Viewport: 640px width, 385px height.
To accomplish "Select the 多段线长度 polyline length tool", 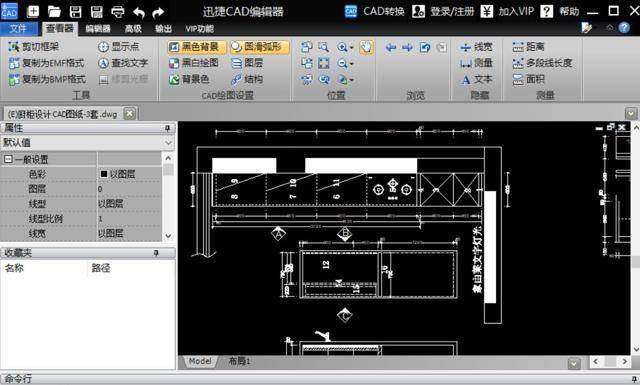I will point(542,63).
